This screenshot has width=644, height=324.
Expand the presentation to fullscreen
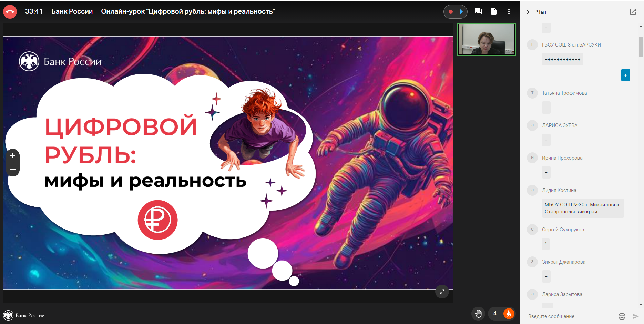(442, 292)
